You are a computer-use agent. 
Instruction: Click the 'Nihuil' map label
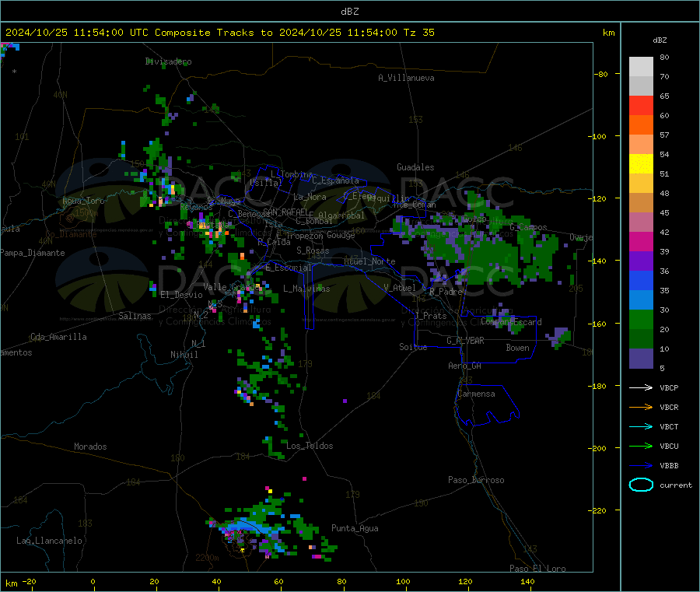pos(184,355)
